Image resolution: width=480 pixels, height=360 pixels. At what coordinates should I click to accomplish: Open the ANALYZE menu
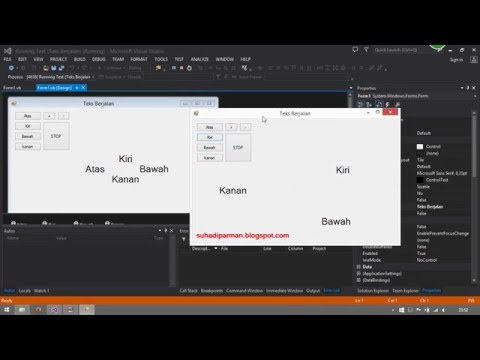point(199,59)
